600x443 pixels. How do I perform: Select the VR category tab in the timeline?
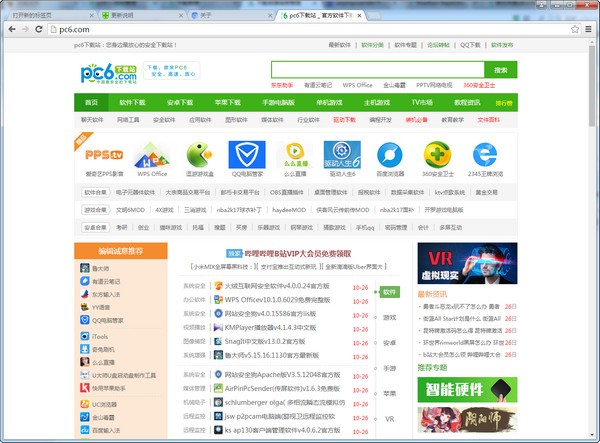point(390,419)
